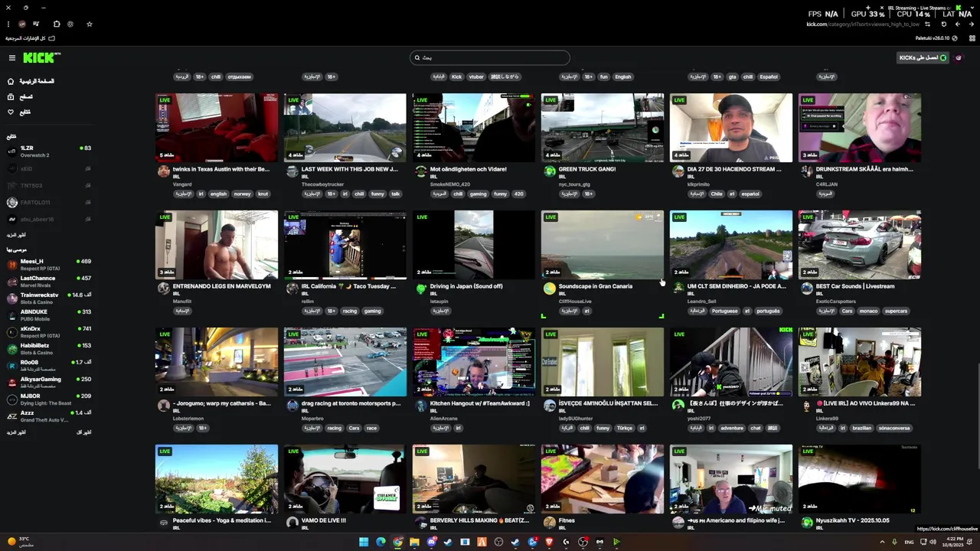
Task: Open Meesi_H recommended channel
Action: pos(48,264)
